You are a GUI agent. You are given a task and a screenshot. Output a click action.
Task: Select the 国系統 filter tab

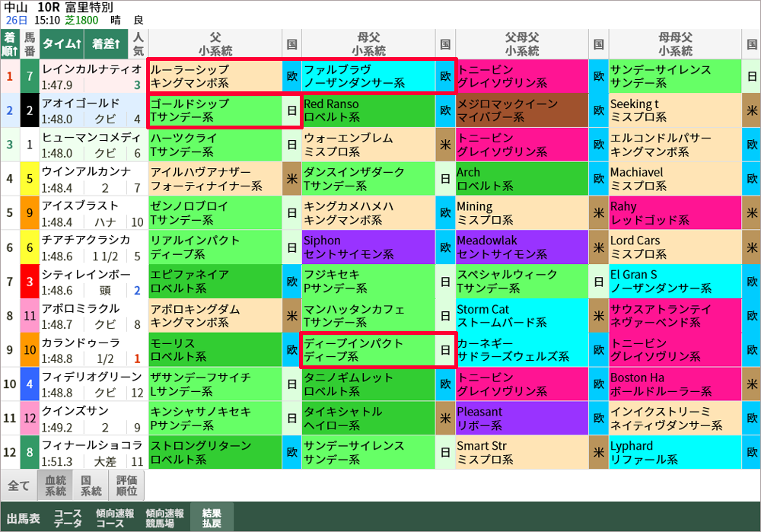click(91, 486)
